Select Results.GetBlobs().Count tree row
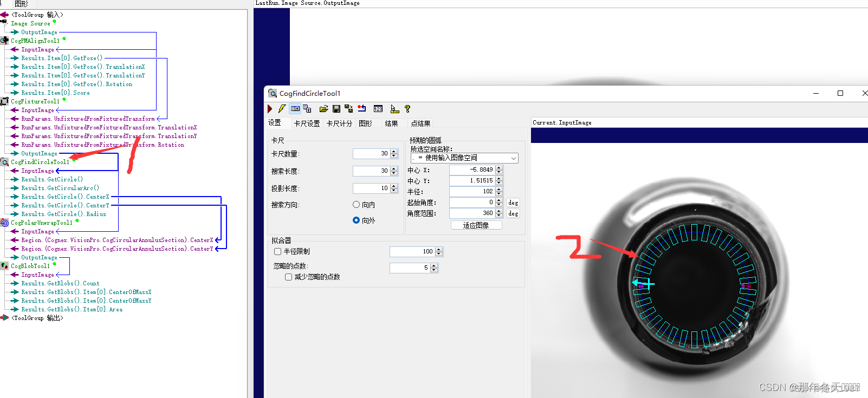This screenshot has width=868, height=398. click(x=60, y=283)
